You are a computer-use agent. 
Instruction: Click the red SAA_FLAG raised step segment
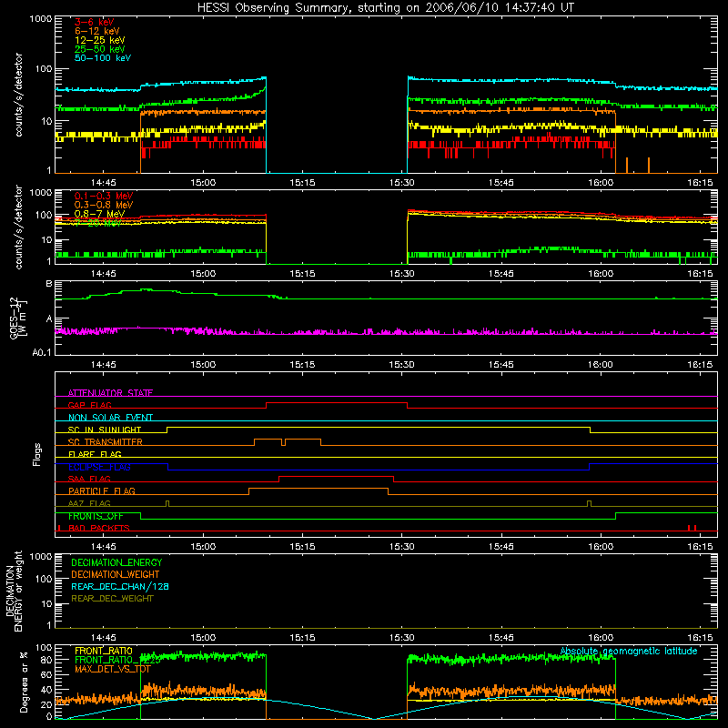(336, 476)
